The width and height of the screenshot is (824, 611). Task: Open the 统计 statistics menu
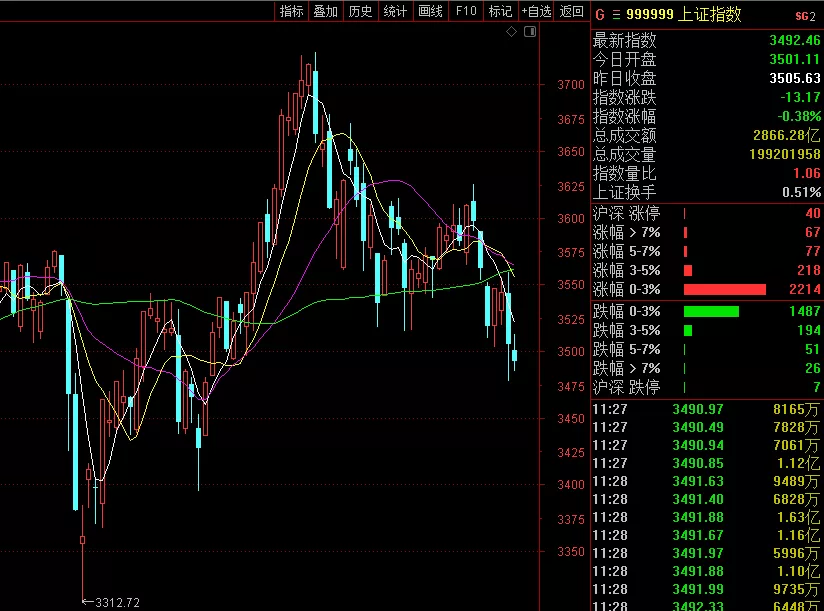click(395, 11)
